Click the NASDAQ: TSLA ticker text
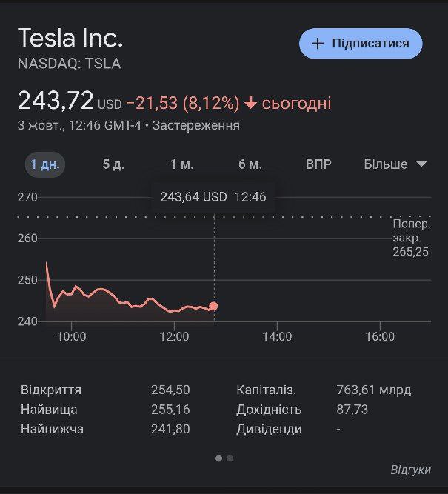448x494 pixels. [69, 64]
